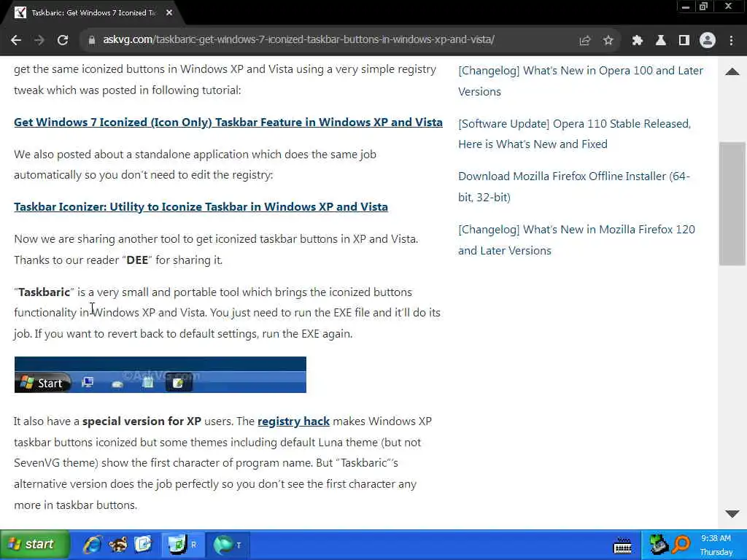Click the vertical scrollbar thumb

732,203
